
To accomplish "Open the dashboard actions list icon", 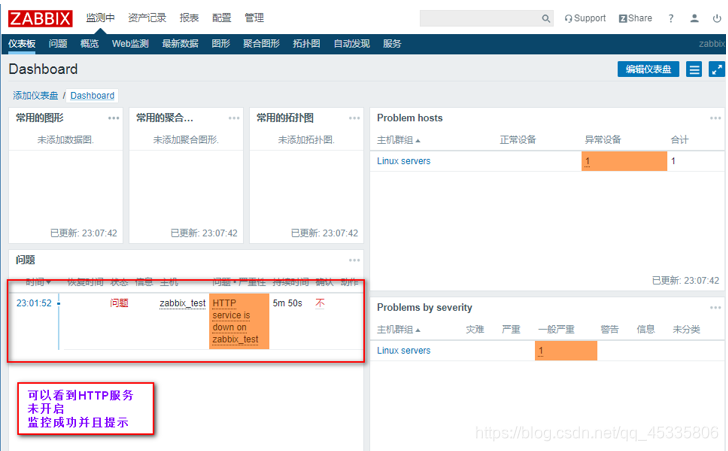I will pyautogui.click(x=694, y=70).
